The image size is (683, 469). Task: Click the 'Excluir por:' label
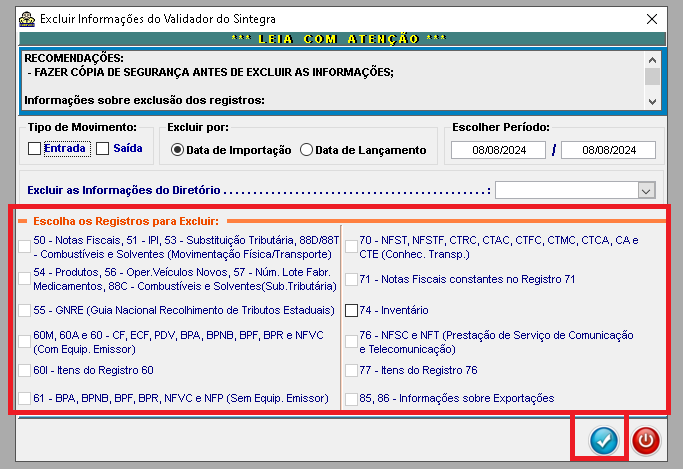click(198, 127)
